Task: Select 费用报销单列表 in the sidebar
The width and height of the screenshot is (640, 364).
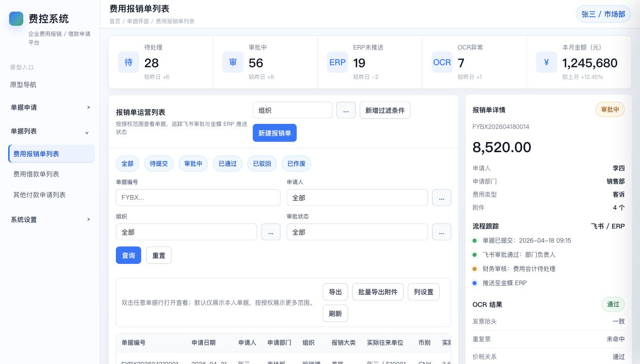Action: 51,154
